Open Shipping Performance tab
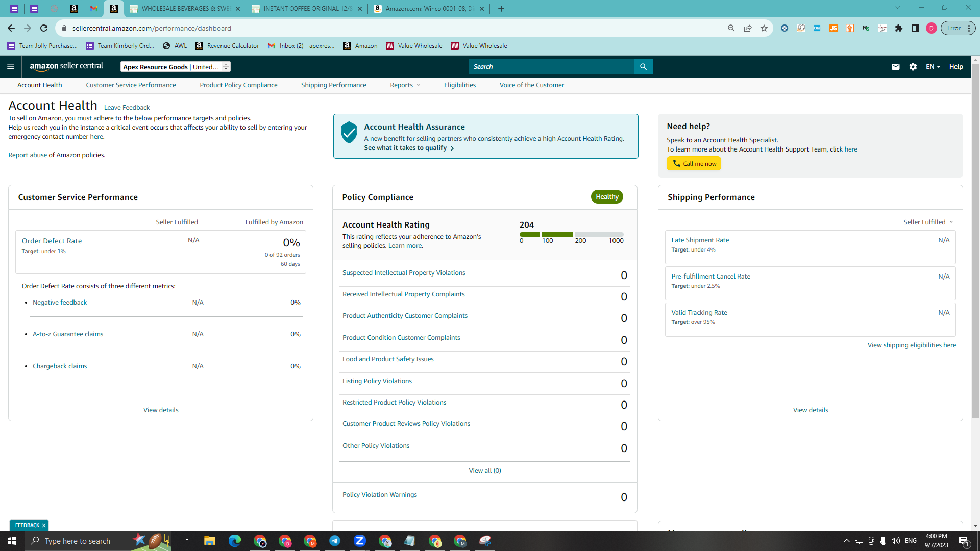Viewport: 980px width, 551px height. 334,85
